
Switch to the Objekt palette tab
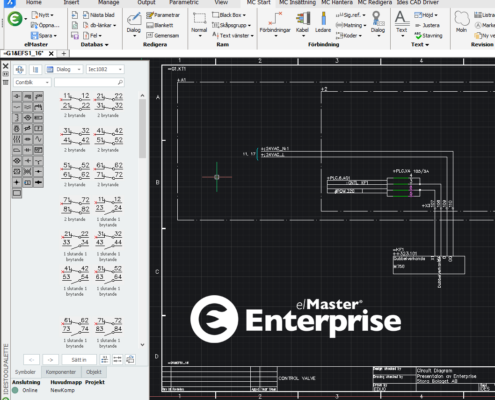click(93, 372)
